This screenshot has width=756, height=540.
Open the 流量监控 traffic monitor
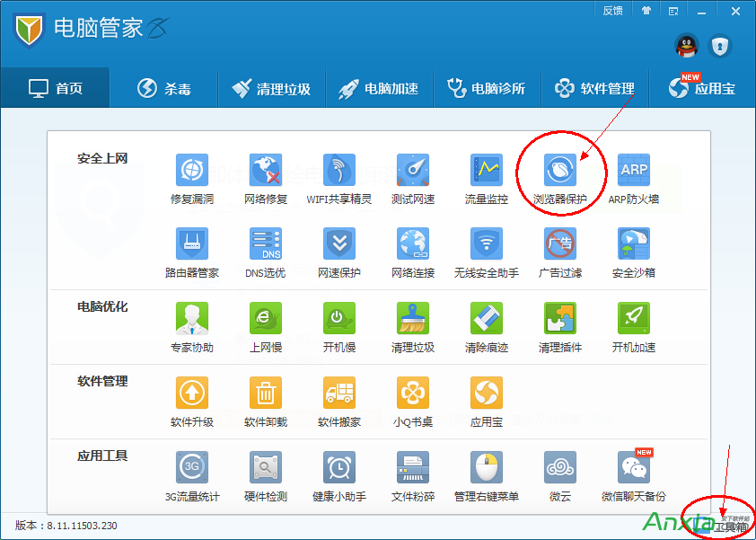(486, 179)
